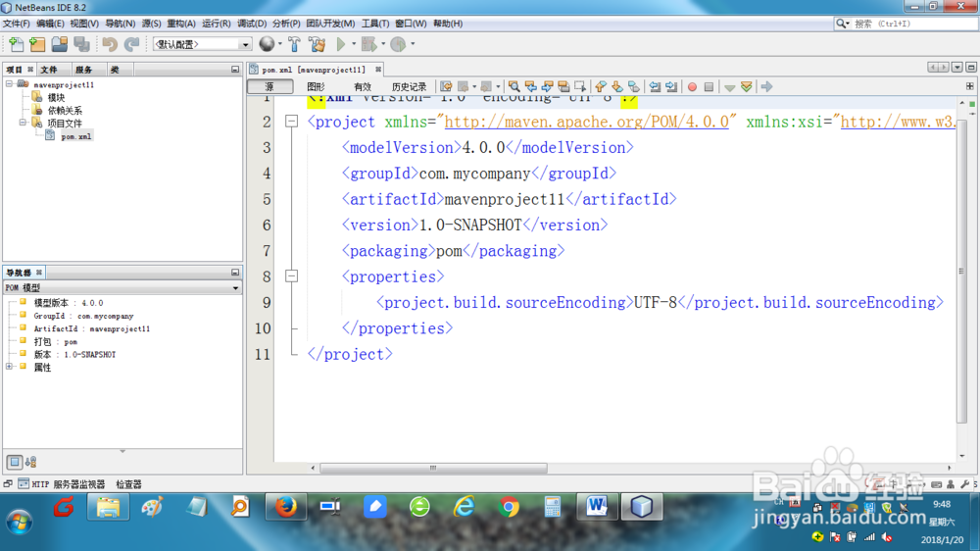Viewport: 980px width, 551px height.
Task: Select pom.xml in project tree
Action: coord(75,136)
